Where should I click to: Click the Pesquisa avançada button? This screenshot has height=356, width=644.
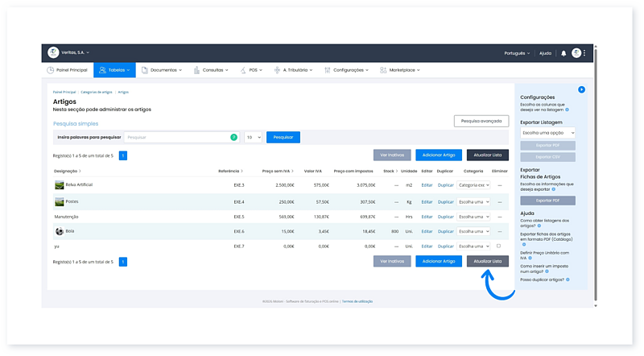point(481,121)
